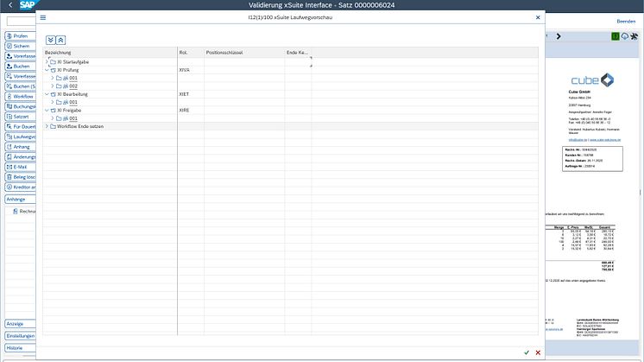Select the XIRE role cell
The image size is (644, 362).
click(x=191, y=110)
